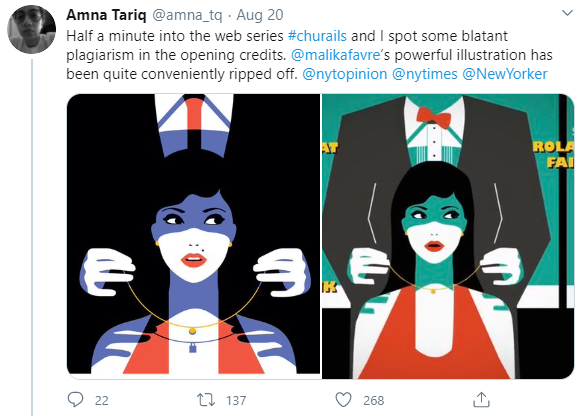View the right teal-toned illustration image
The image size is (588, 416).
(448, 236)
